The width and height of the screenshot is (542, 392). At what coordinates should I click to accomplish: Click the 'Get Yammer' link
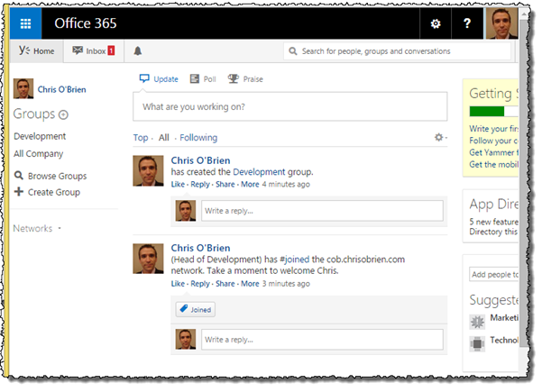click(493, 152)
